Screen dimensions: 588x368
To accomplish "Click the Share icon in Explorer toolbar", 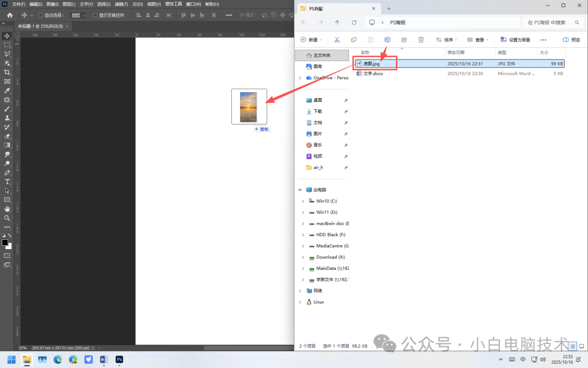I will pos(404,39).
